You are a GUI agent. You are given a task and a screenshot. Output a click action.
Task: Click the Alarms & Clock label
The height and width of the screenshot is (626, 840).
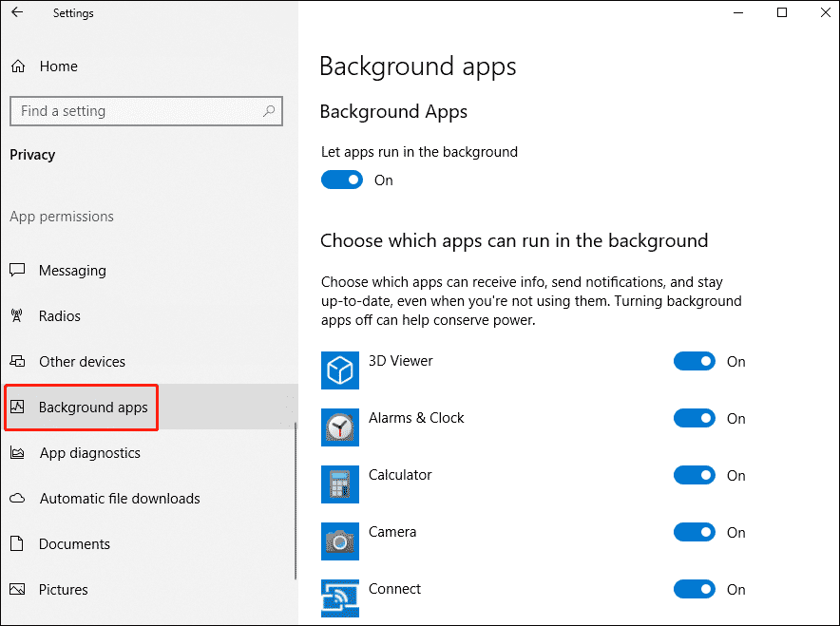[416, 418]
